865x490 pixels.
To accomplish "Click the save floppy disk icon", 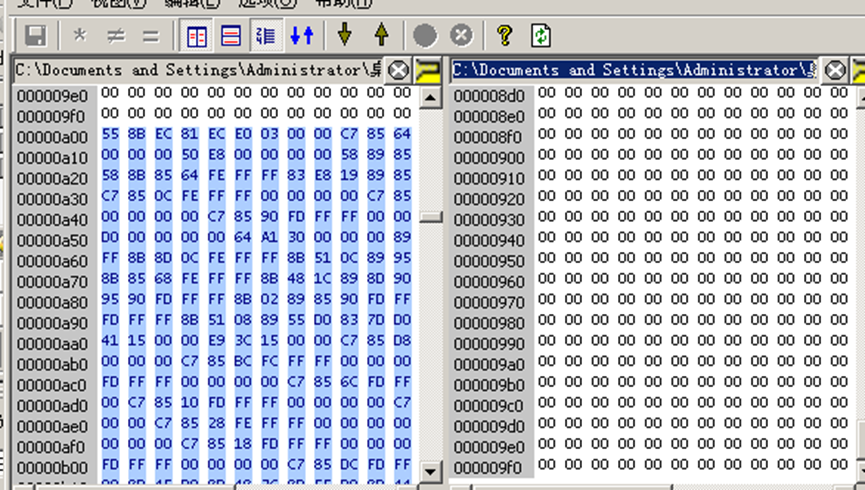I will pos(35,36).
